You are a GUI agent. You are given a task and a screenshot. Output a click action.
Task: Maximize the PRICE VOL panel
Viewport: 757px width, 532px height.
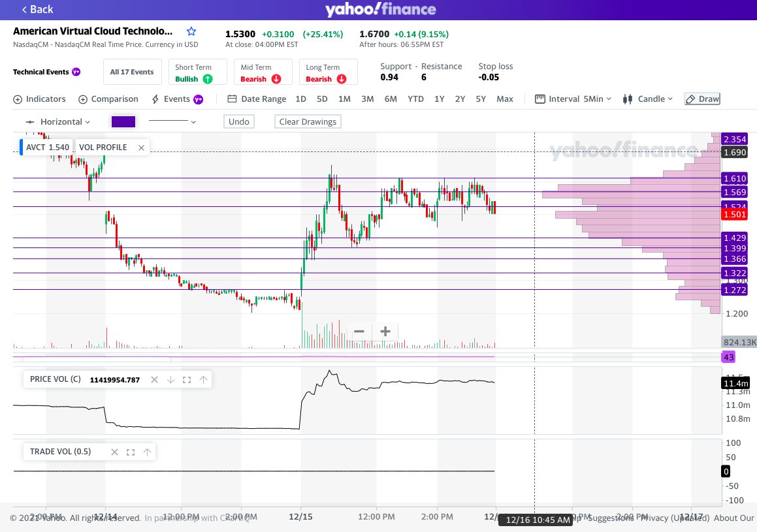click(x=187, y=380)
